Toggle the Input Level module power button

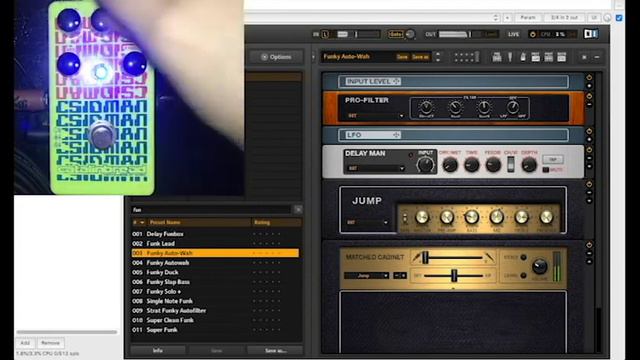pyautogui.click(x=589, y=77)
